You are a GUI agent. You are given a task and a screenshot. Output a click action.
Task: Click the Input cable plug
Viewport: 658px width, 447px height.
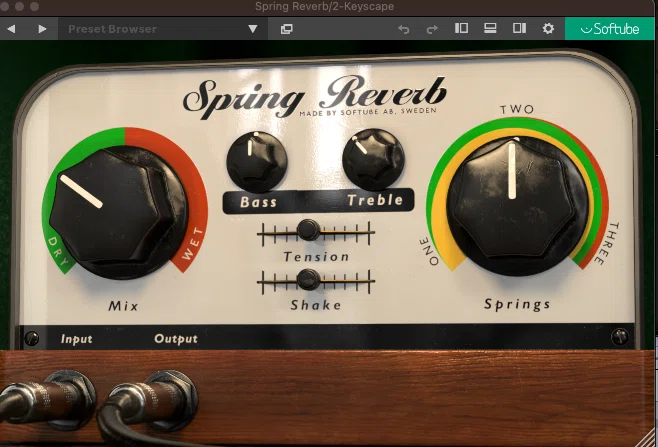(x=47, y=399)
